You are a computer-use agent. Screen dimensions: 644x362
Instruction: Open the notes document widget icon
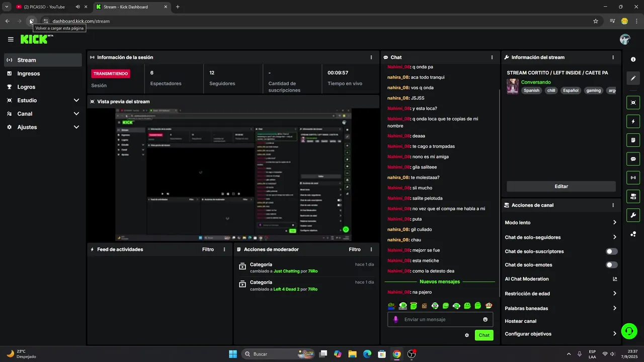633,140
